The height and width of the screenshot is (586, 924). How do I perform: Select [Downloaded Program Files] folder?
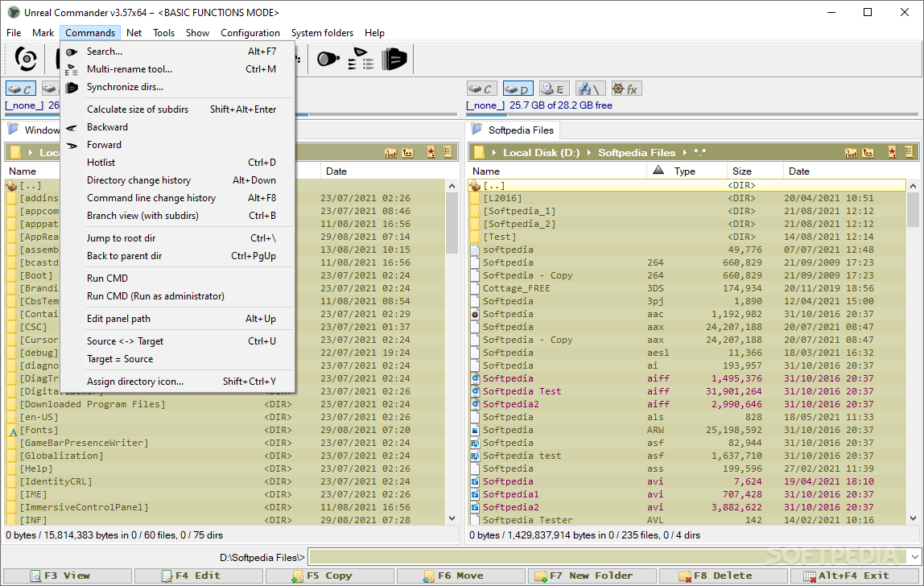[225, 404]
